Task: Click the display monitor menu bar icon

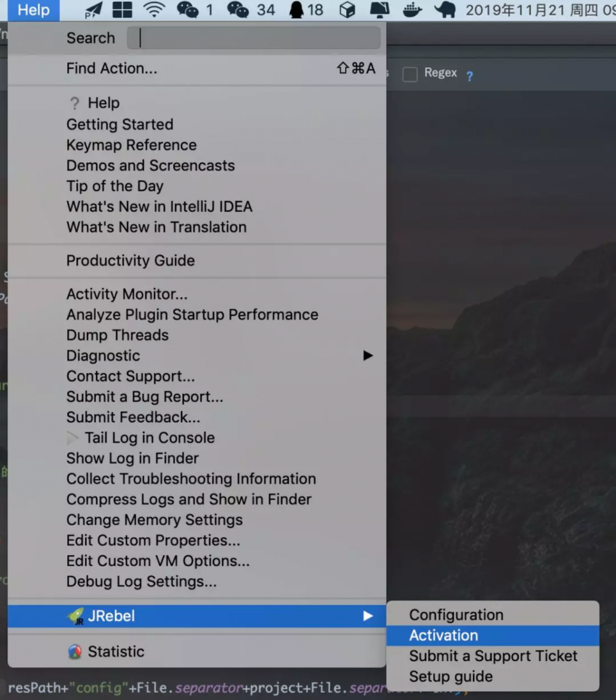Action: tap(379, 10)
